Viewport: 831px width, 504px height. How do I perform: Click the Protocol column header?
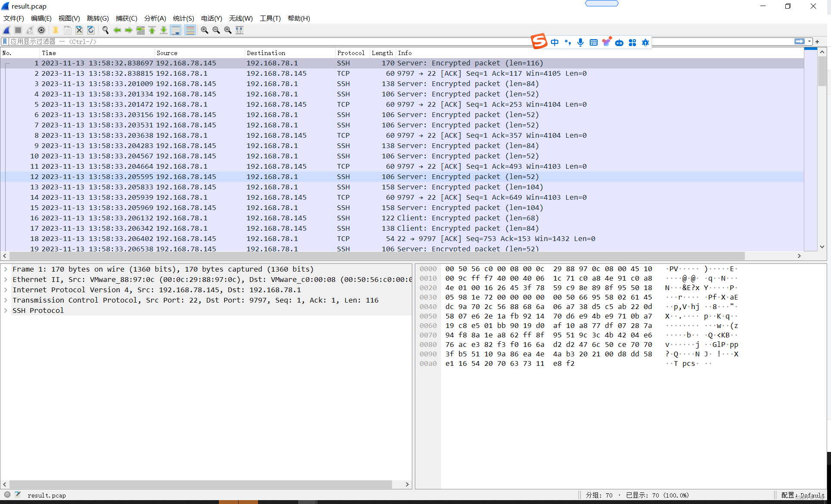click(x=351, y=53)
